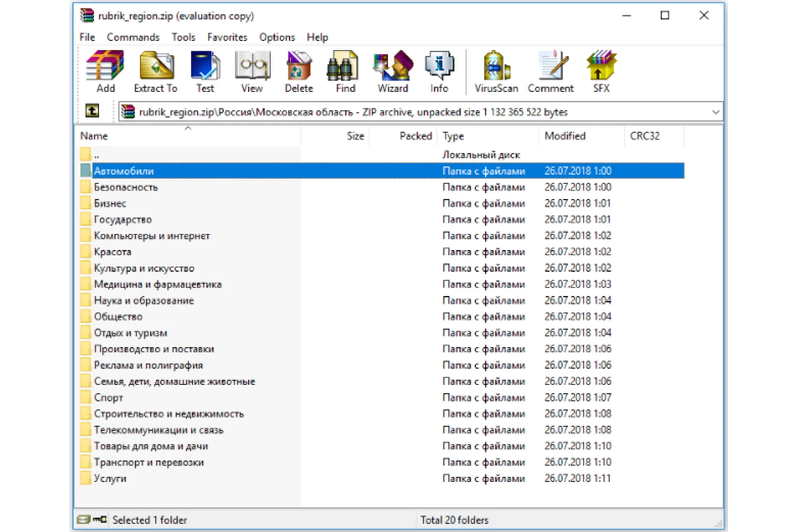Sort list by Modified column

click(x=565, y=136)
